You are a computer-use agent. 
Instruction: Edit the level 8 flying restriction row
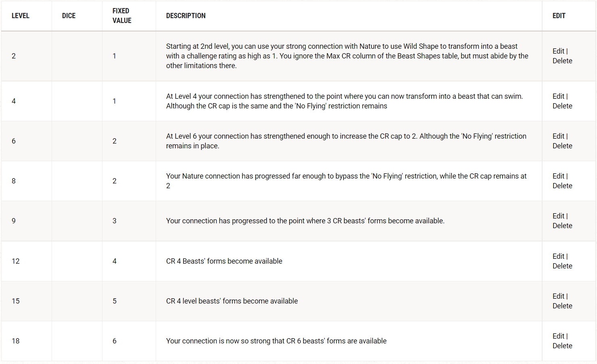(x=558, y=176)
